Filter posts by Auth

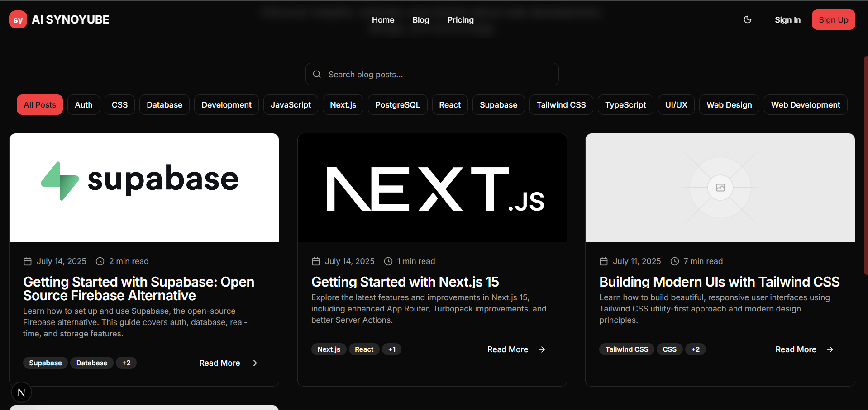point(84,105)
